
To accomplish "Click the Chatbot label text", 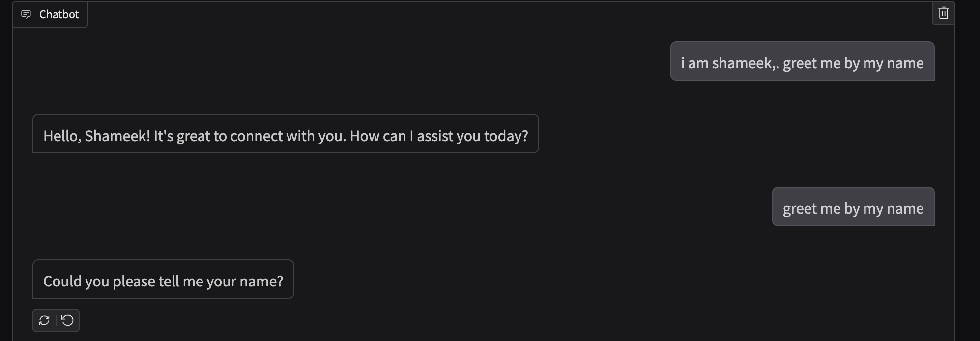I will (59, 14).
